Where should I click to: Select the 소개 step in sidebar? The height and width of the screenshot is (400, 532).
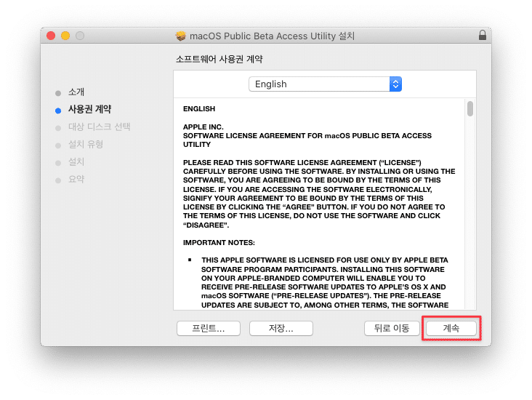tap(76, 92)
